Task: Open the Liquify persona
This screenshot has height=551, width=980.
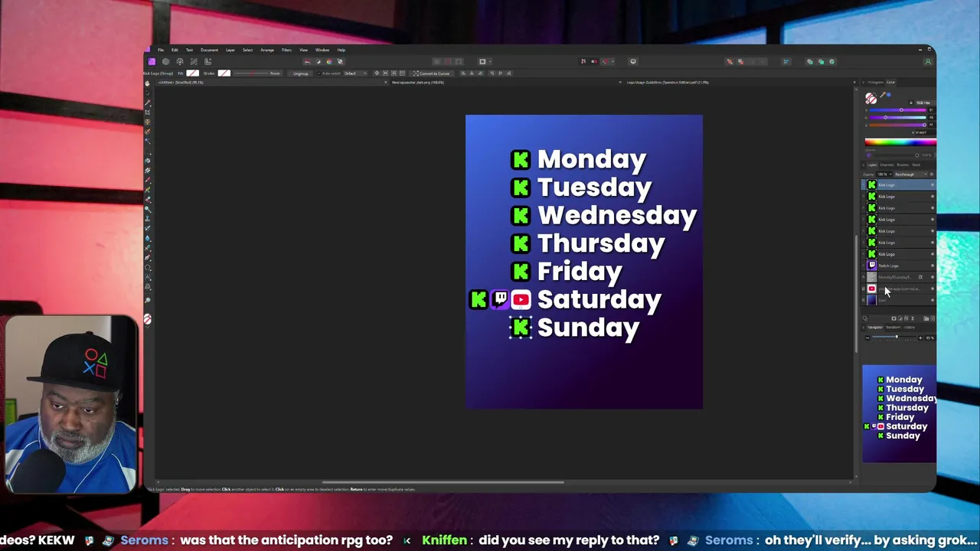Action: 165,61
